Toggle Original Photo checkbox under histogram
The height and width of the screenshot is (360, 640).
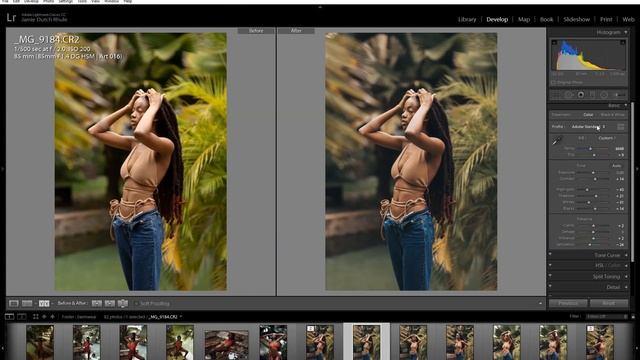pyautogui.click(x=554, y=82)
